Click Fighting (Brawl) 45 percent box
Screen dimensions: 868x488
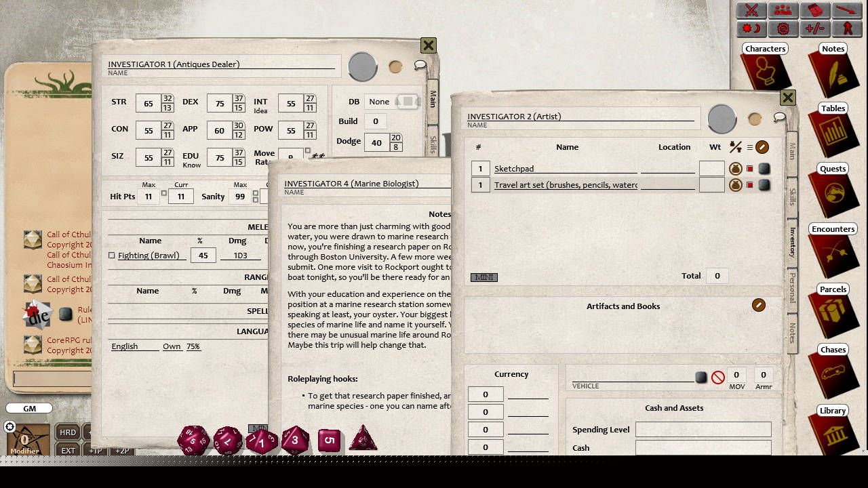tap(203, 255)
